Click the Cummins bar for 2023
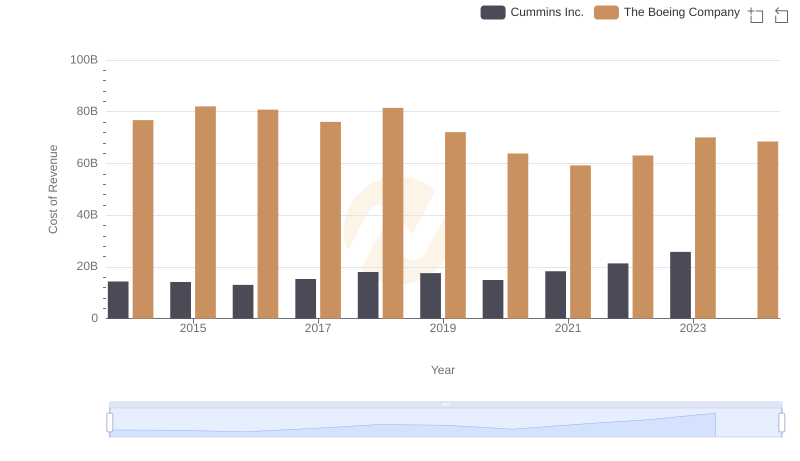The height and width of the screenshot is (461, 800). (681, 285)
